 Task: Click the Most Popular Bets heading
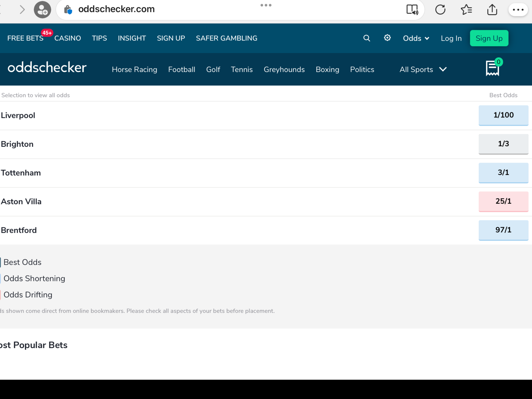tap(34, 345)
